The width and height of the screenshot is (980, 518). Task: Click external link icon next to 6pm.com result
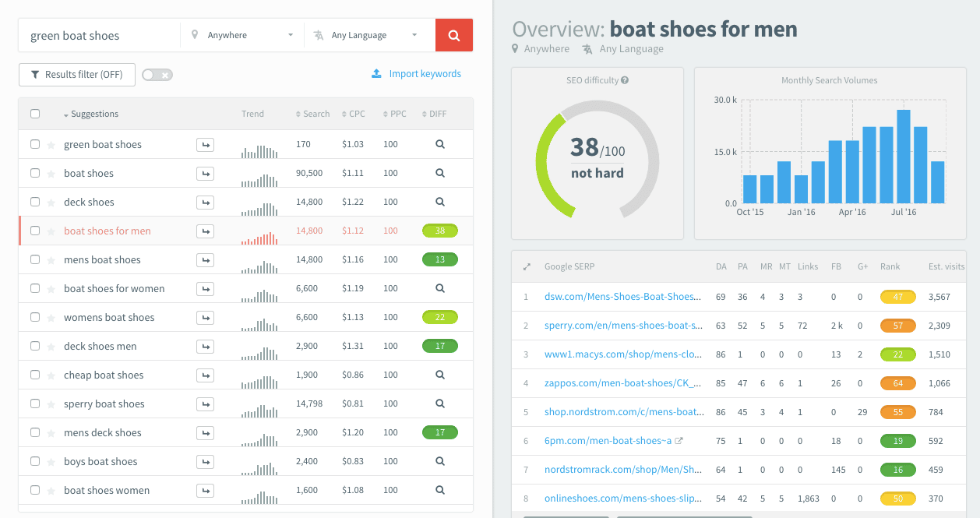pyautogui.click(x=679, y=441)
